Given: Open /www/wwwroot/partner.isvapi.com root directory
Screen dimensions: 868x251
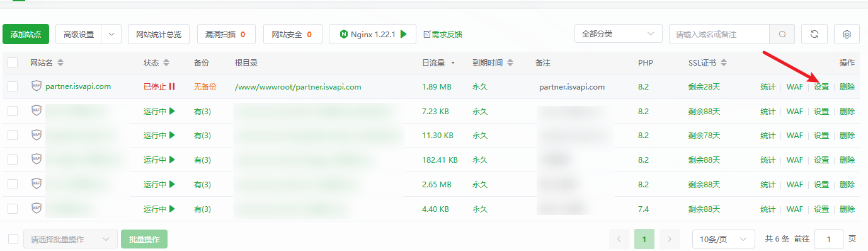Looking at the screenshot, I should (298, 86).
